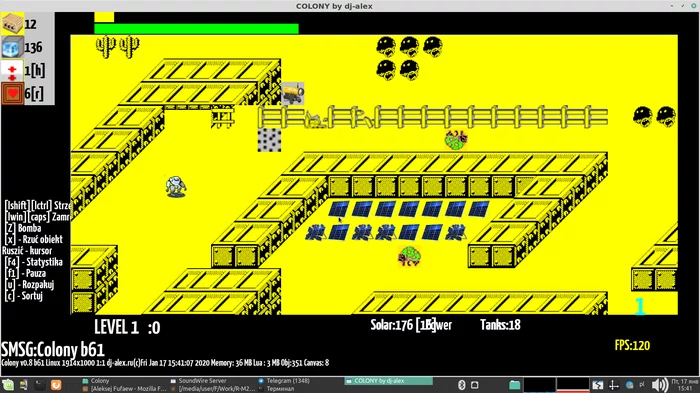This screenshot has width=700, height=393.
Task: Click the dotted gray floor tile
Action: [269, 140]
